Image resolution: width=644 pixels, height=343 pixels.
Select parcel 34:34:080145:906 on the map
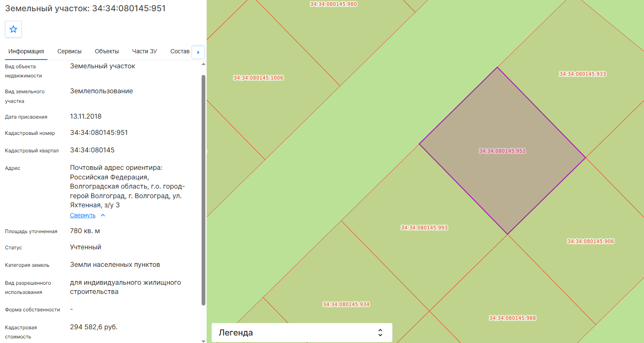[591, 241]
